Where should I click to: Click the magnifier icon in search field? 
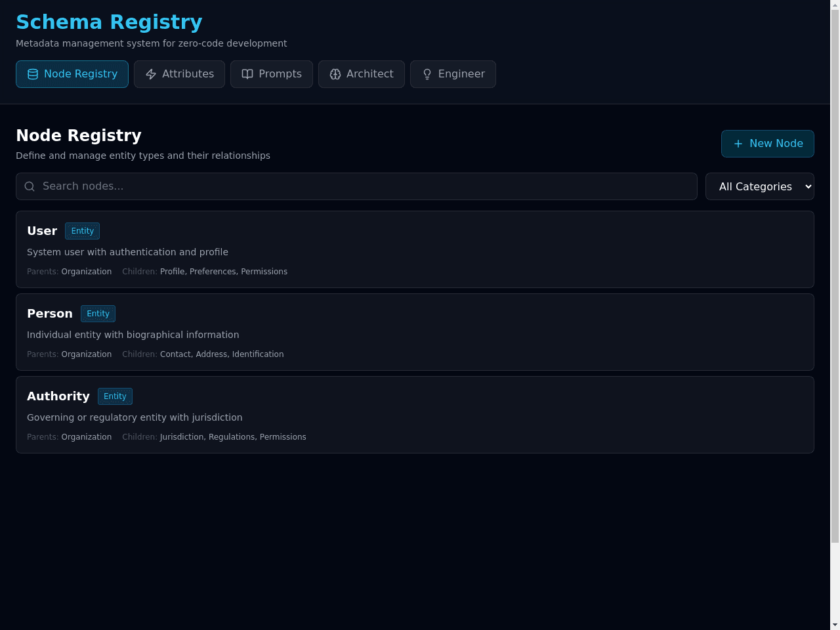(30, 186)
